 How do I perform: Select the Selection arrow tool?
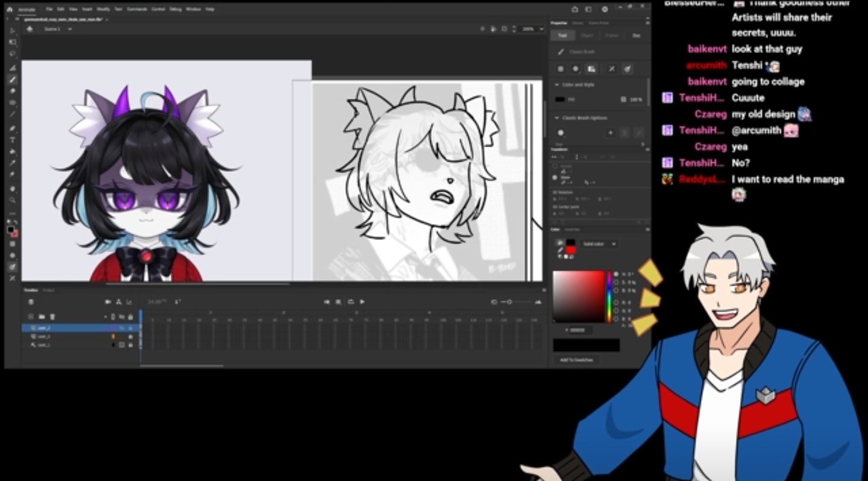[x=13, y=31]
